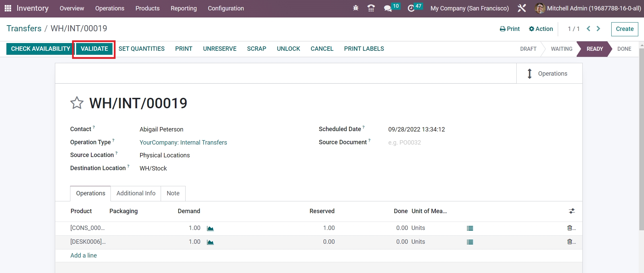The height and width of the screenshot is (273, 644).
Task: Click the Done status stage
Action: [x=624, y=49]
